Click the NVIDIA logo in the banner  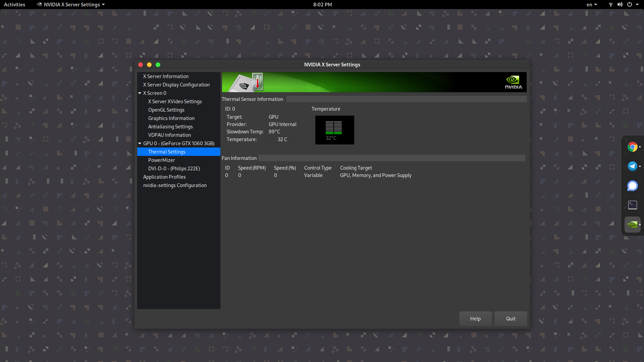[x=513, y=82]
